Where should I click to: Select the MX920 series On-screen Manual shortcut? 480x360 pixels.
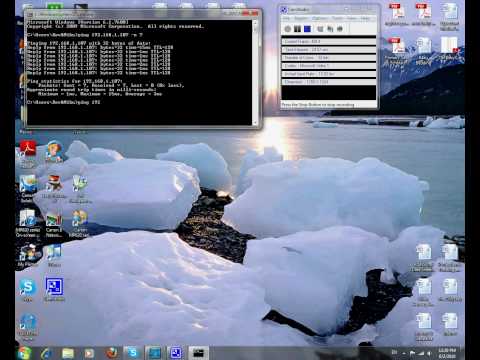click(28, 223)
